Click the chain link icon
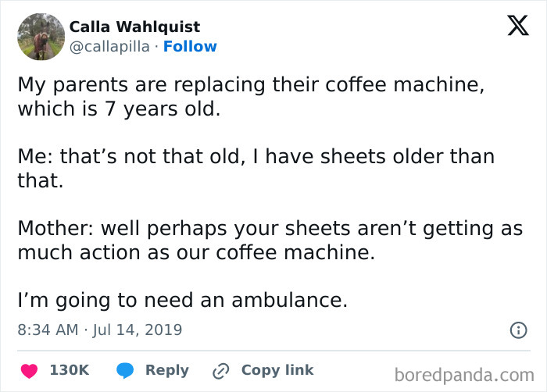This screenshot has height=392, width=547. click(x=221, y=370)
